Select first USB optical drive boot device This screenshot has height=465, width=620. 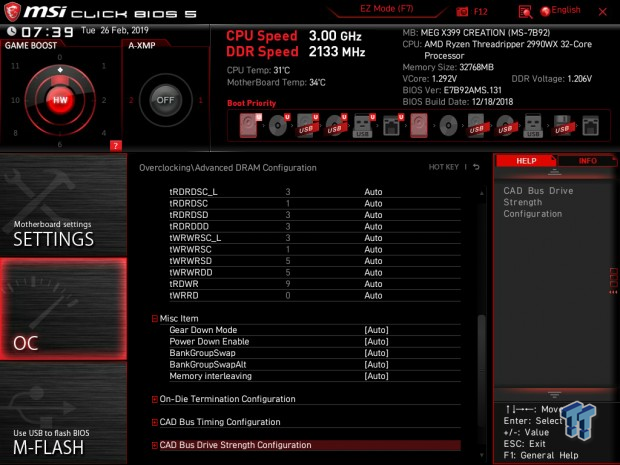(x=336, y=125)
